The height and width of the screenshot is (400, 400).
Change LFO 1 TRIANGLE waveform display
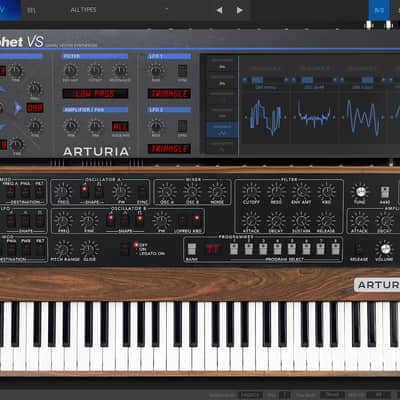coord(169,94)
